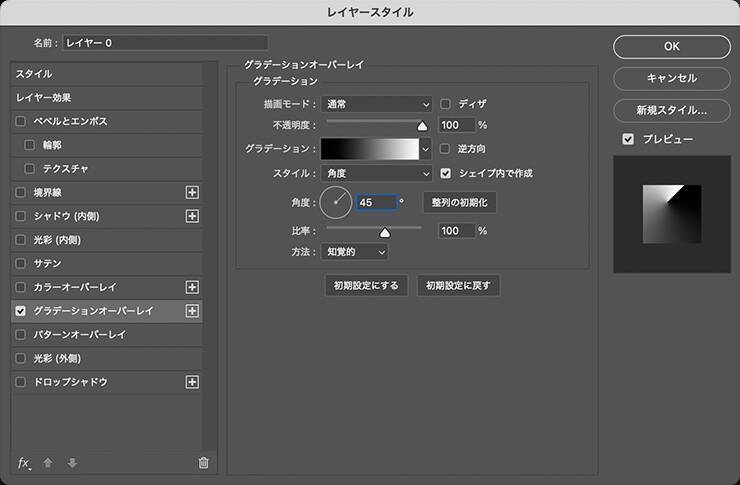Click the 整列の初期化 button
The image size is (740, 485).
pos(459,202)
